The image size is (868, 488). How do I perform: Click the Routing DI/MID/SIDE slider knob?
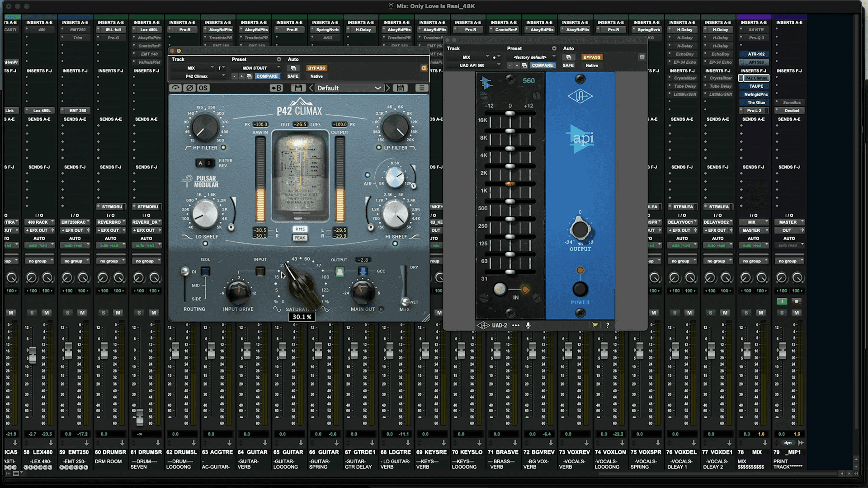coord(184,271)
